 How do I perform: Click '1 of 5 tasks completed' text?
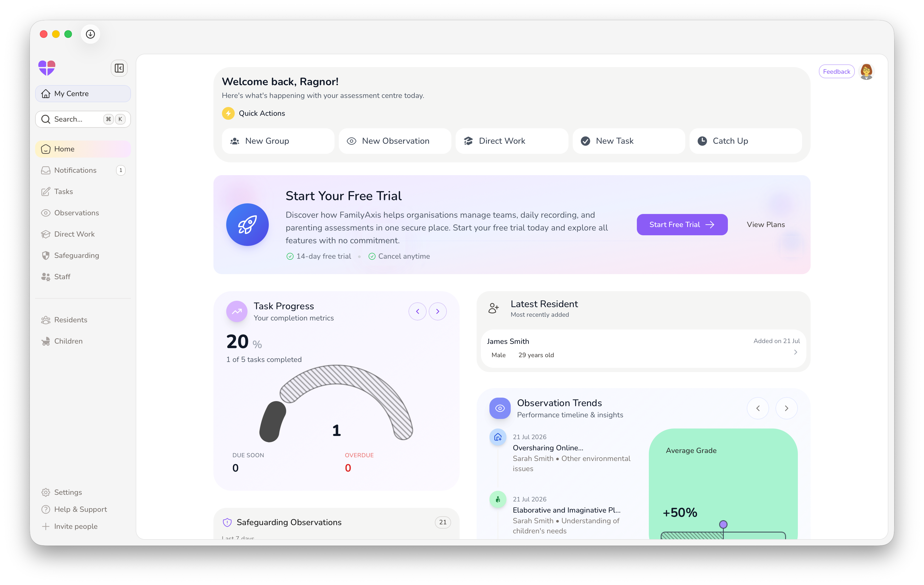click(264, 360)
